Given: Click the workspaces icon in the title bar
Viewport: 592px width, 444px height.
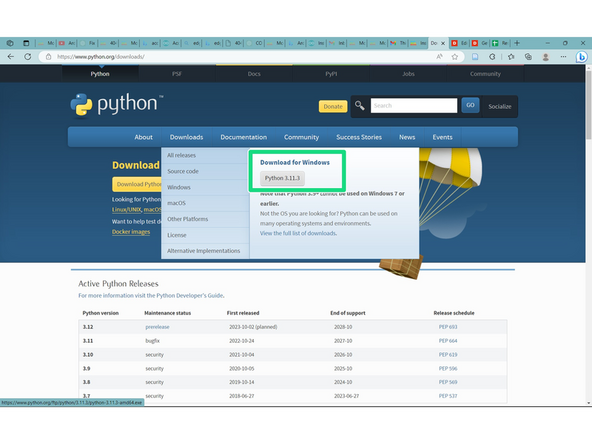Looking at the screenshot, I should click(10, 43).
